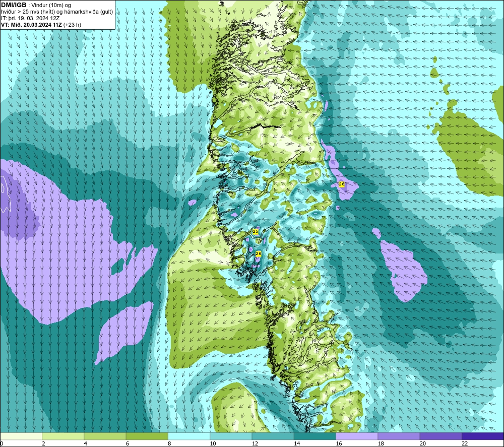This screenshot has width=504, height=447.
Task: Pick the pale yellow 0–2 legend swatch
Action: point(21,436)
